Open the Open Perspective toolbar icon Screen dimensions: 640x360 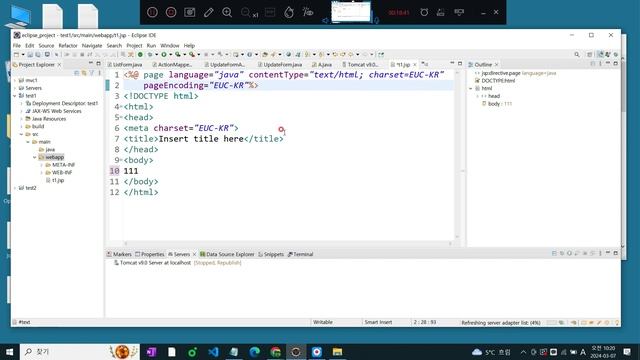click(x=589, y=55)
